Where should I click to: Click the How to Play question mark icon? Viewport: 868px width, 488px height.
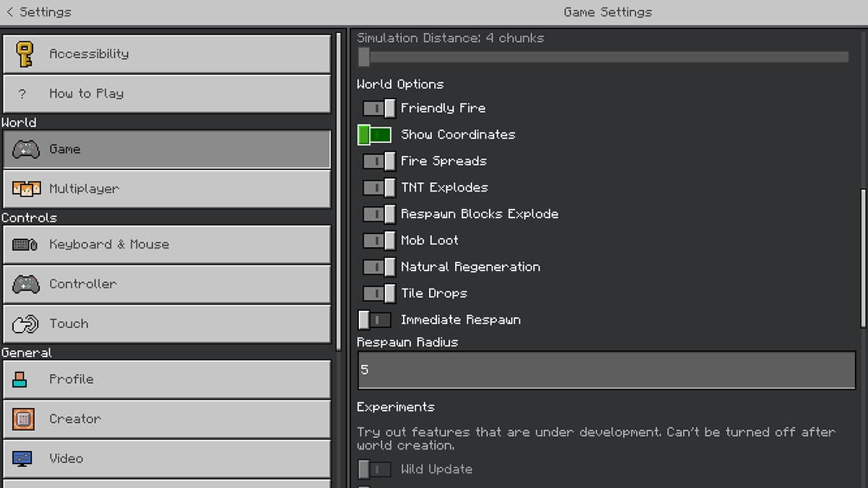(x=20, y=93)
